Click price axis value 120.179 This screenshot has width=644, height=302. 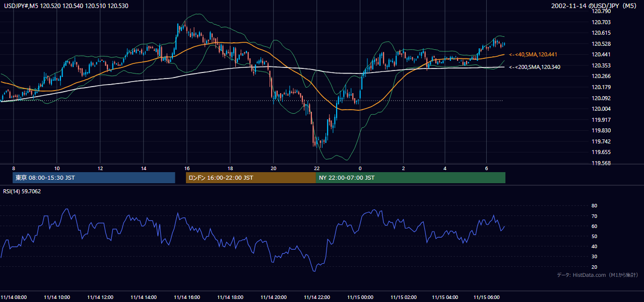(601, 87)
